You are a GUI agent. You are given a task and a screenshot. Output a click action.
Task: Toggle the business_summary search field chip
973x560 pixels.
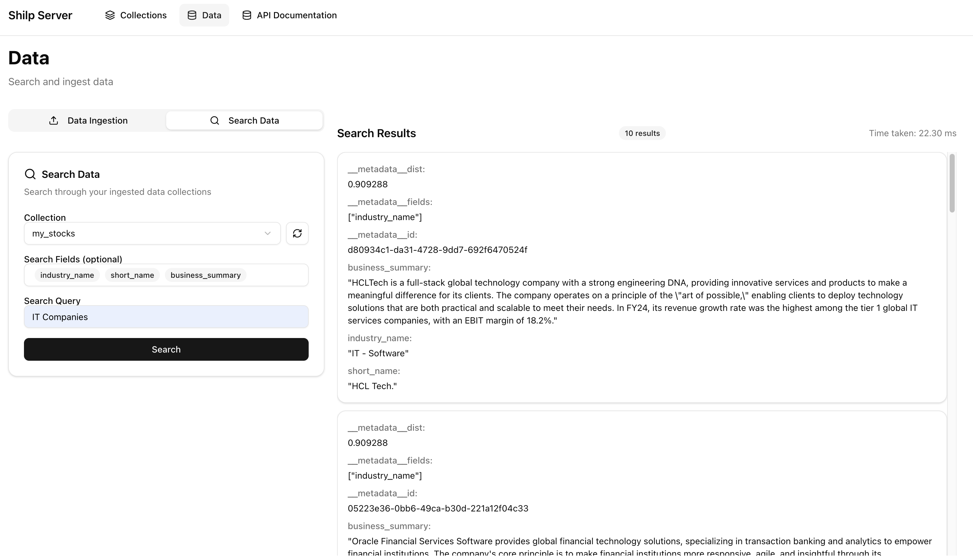205,275
